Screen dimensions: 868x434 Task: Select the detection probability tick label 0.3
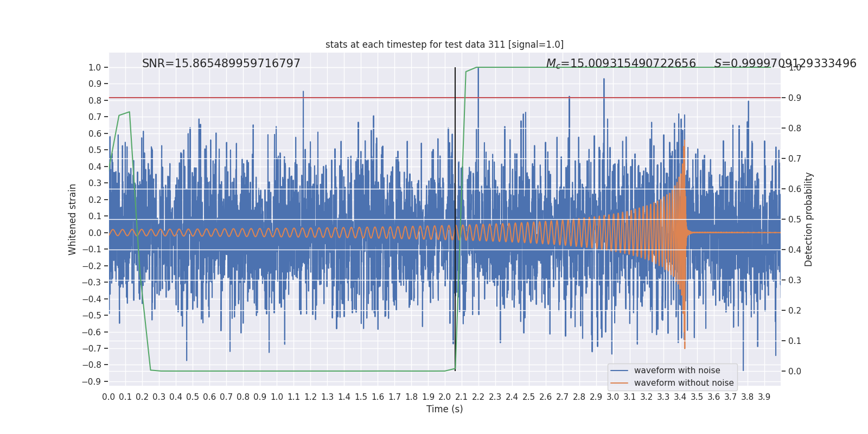(795, 280)
